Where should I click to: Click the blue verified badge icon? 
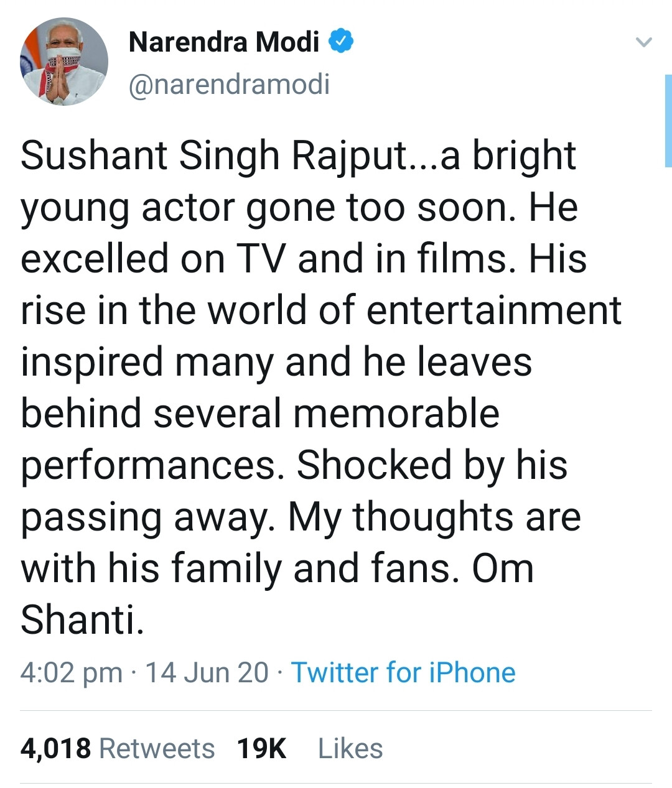341,42
